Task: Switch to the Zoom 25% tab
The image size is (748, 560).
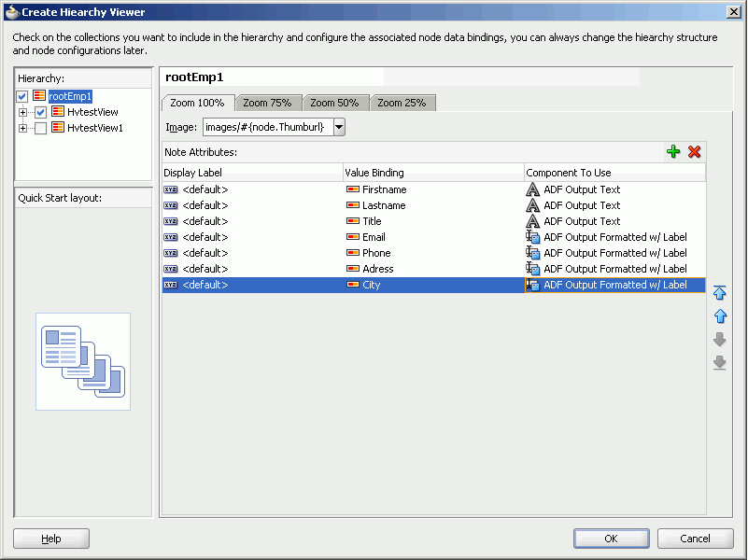Action: pos(402,103)
